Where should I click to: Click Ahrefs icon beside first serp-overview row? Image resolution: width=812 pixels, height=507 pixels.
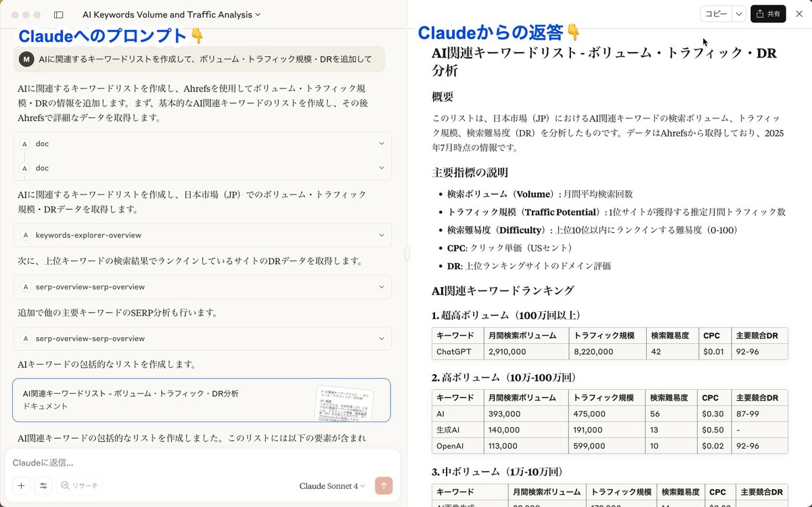25,287
